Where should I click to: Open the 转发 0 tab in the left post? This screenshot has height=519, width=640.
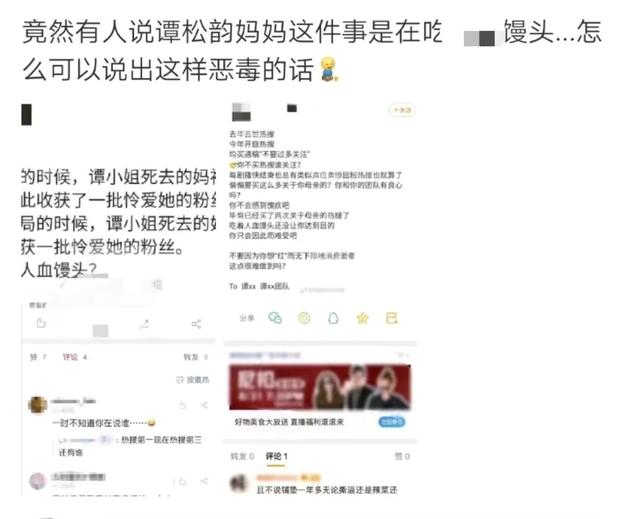click(196, 357)
